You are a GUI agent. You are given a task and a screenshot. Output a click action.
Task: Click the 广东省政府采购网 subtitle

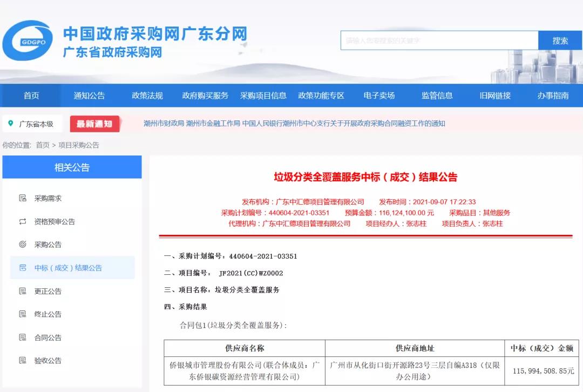pyautogui.click(x=113, y=52)
